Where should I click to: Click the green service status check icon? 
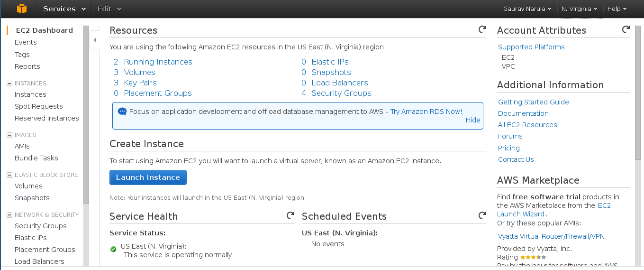tap(113, 249)
